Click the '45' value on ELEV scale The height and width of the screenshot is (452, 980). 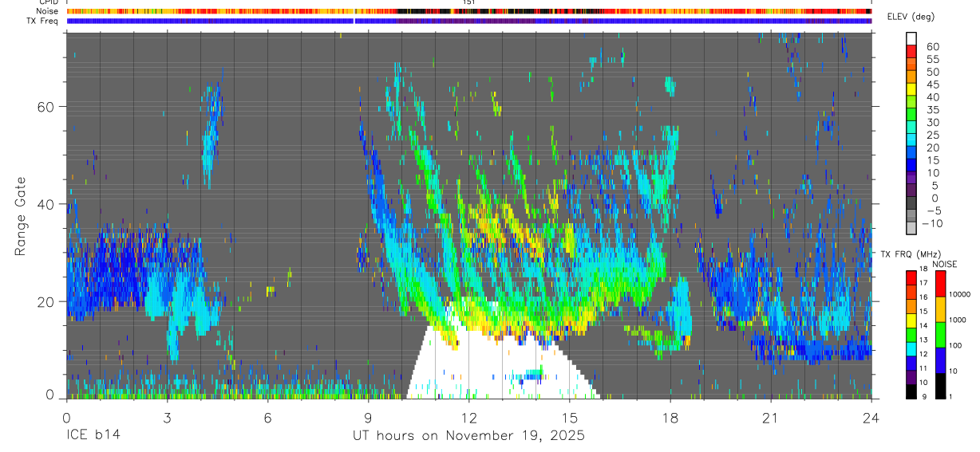coord(931,85)
